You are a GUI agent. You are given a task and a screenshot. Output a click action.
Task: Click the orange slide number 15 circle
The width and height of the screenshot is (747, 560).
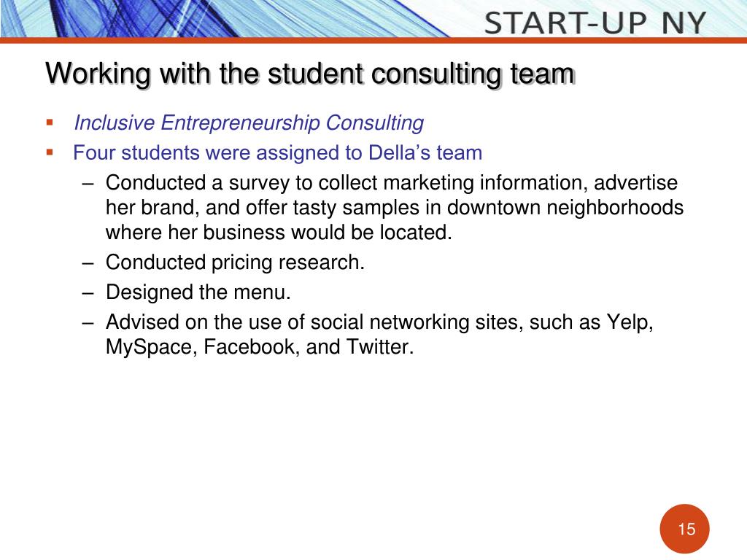(x=684, y=529)
